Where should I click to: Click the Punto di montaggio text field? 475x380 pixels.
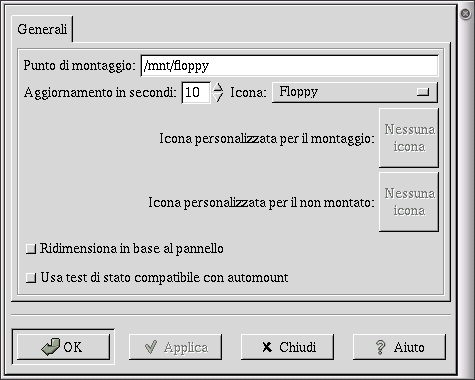click(x=289, y=66)
